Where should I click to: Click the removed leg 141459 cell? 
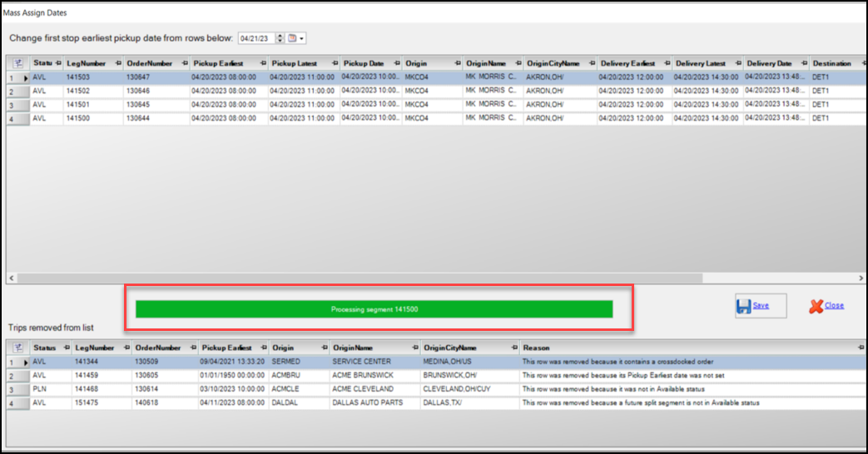102,376
